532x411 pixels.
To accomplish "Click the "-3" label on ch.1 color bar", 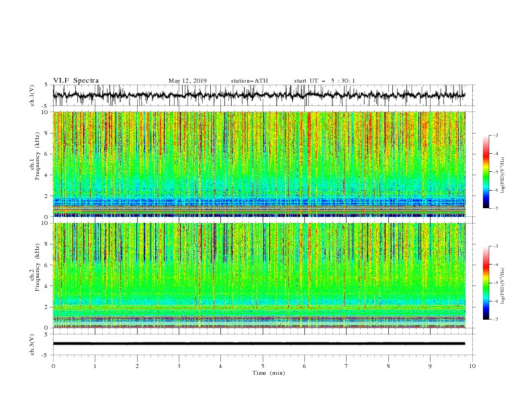I will pos(495,135).
